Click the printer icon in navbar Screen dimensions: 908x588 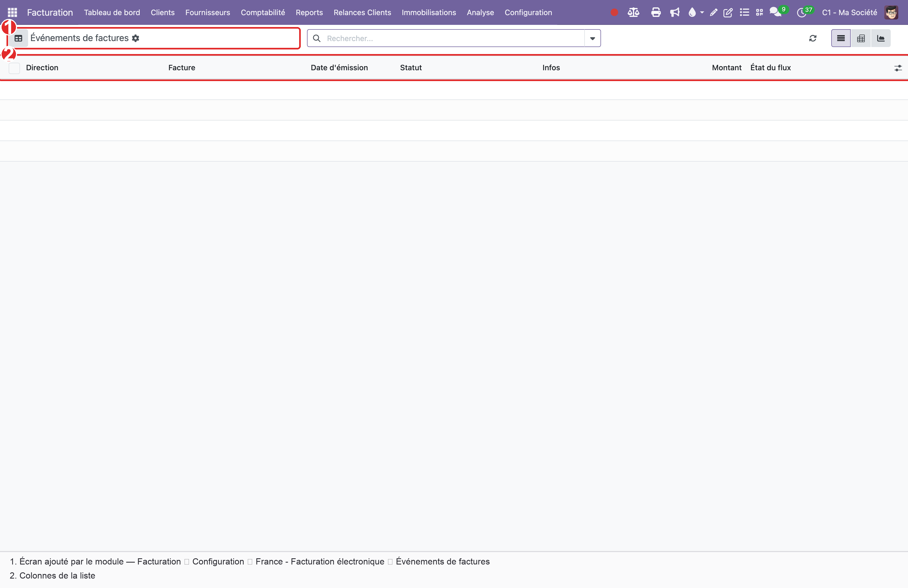coord(656,13)
